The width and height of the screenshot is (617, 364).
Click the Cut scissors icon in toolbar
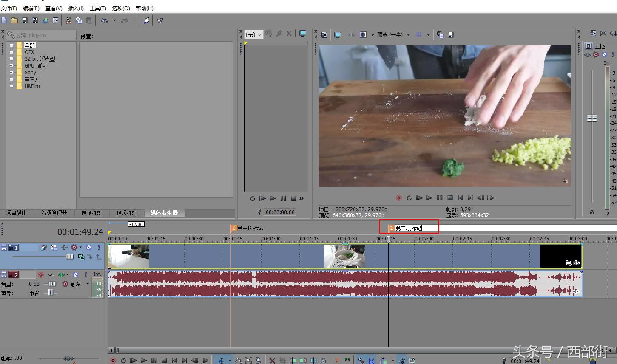pos(68,20)
